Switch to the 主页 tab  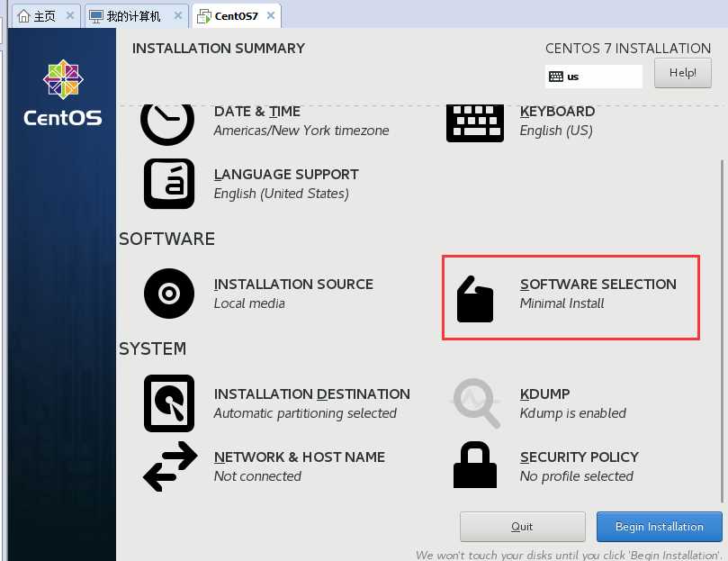pyautogui.click(x=46, y=16)
